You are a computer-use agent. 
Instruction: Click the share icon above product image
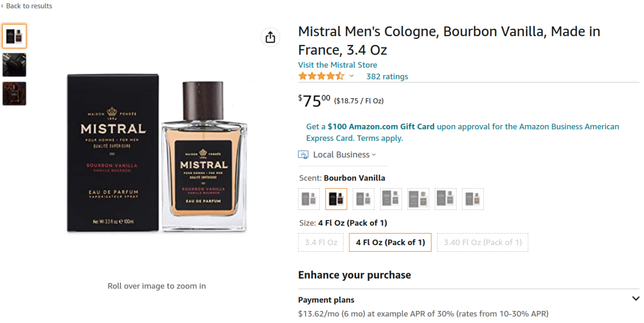point(270,37)
